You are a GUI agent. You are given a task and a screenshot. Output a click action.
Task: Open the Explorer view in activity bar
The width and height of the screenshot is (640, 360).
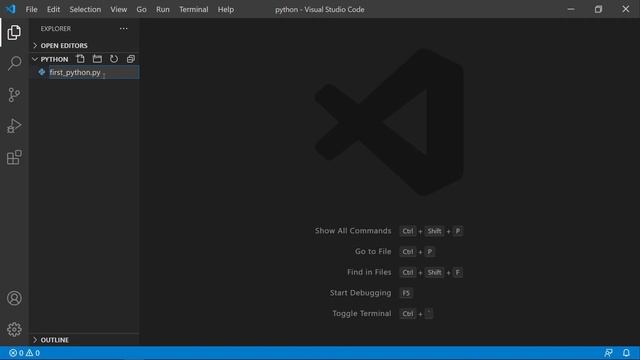point(14,32)
